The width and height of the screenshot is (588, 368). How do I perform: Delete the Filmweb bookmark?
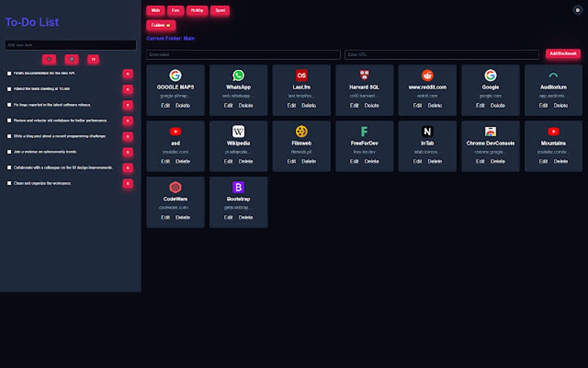point(308,162)
